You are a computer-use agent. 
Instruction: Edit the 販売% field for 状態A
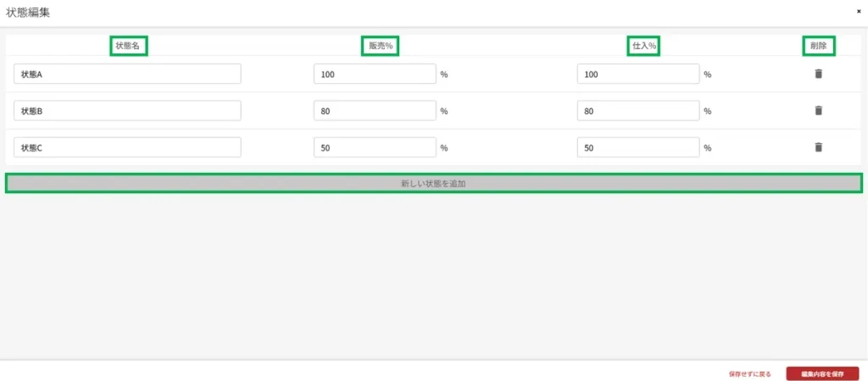coord(375,75)
